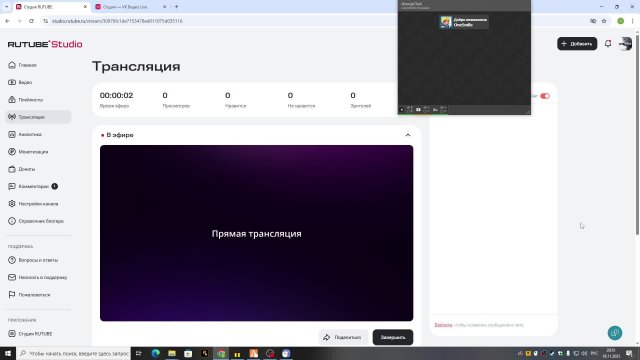Screen dimensions: 640x360
Task: Open the profile avatar menu
Action: 625,44
